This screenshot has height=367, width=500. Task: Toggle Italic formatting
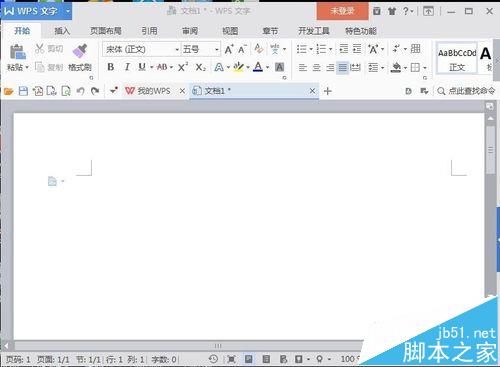pos(127,67)
